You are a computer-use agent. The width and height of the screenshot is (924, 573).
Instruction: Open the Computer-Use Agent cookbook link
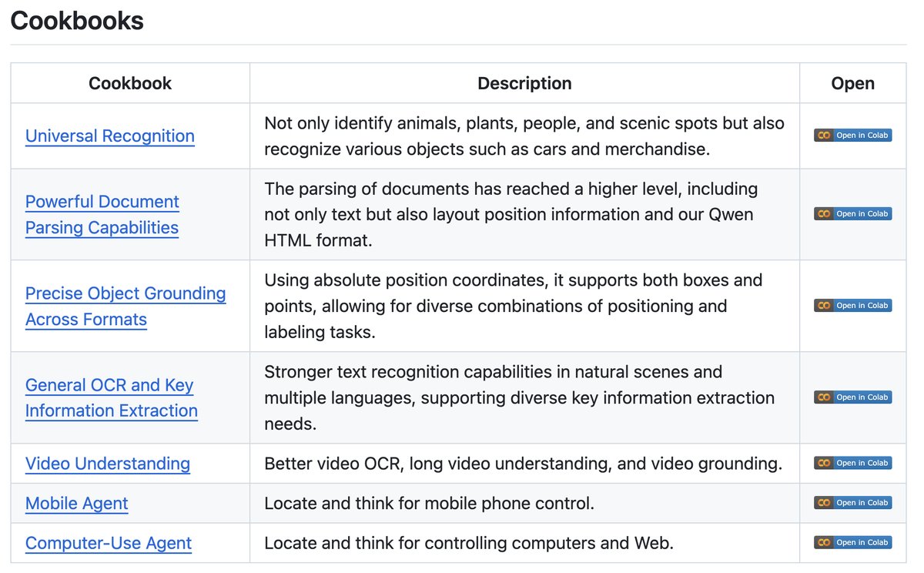coord(109,543)
